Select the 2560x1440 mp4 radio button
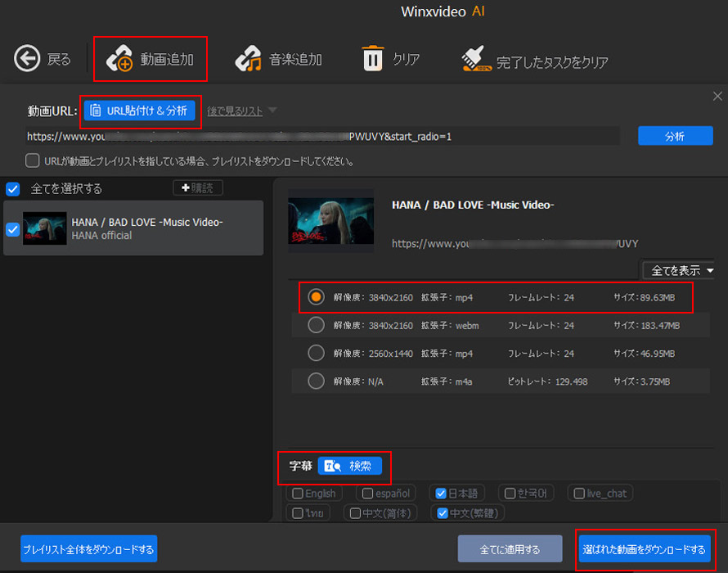Screen dimensions: 728x573 point(317,353)
